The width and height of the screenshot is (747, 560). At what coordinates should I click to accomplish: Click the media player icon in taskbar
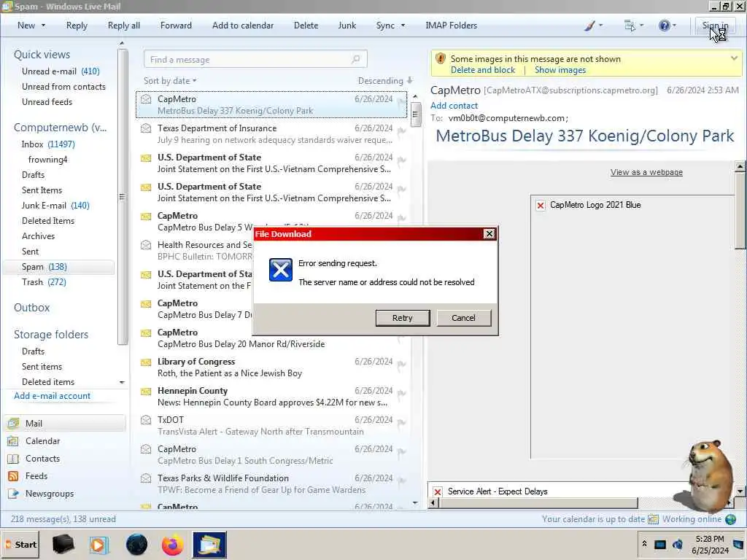[99, 545]
